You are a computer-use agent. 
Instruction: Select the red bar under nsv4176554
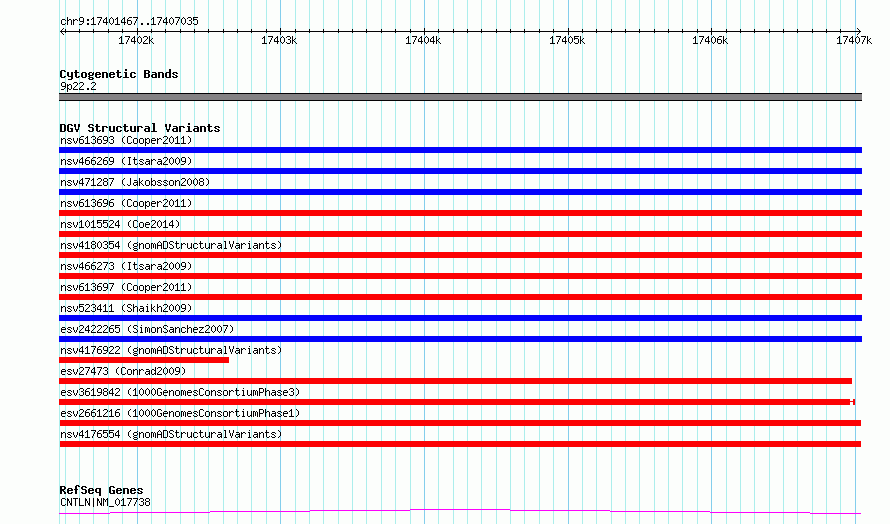[460, 444]
